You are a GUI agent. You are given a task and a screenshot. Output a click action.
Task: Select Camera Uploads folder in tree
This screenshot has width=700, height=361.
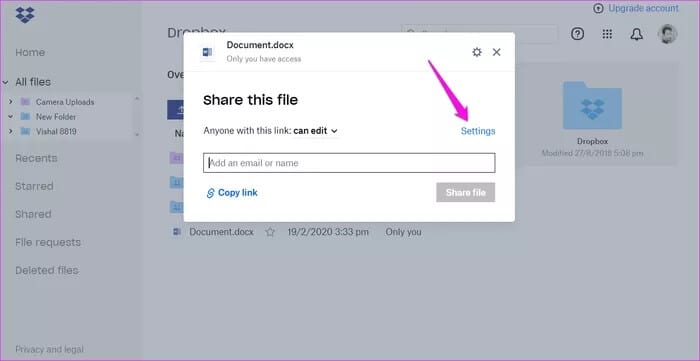pyautogui.click(x=65, y=102)
